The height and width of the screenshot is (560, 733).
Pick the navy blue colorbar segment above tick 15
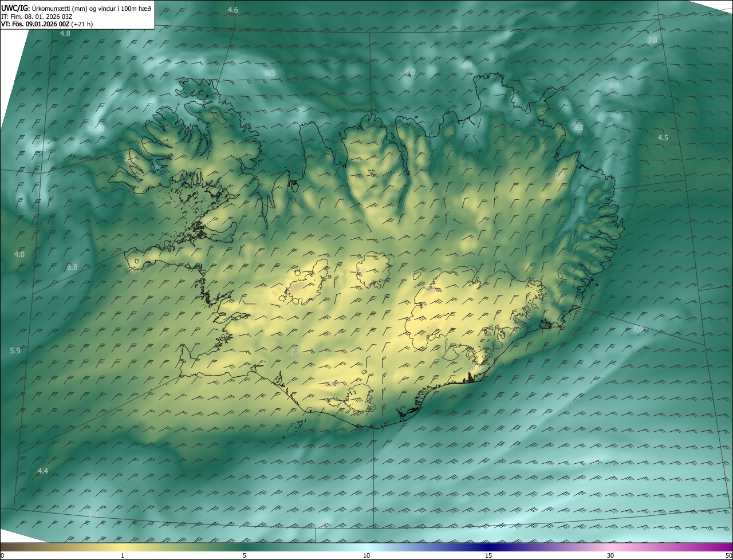tap(488, 547)
